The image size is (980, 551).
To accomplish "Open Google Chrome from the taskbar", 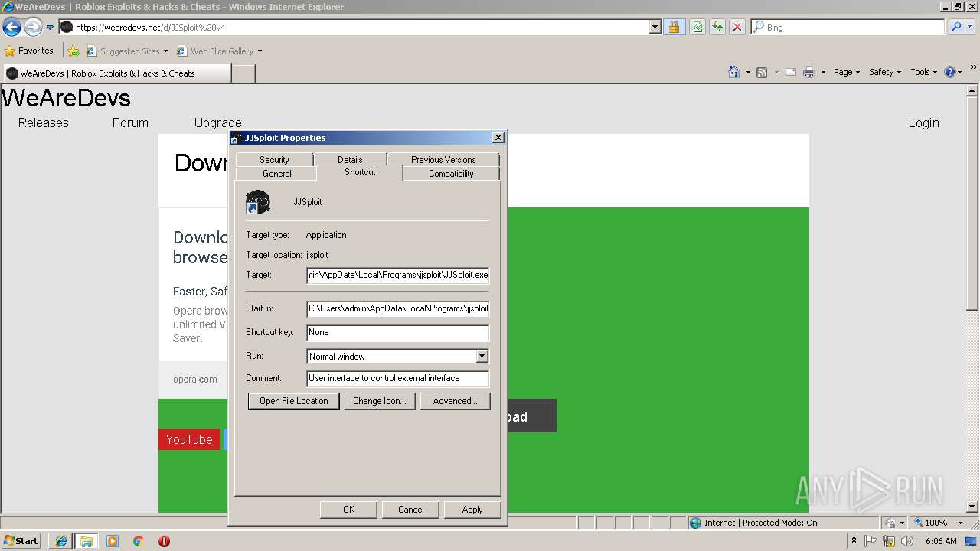I will [x=139, y=541].
